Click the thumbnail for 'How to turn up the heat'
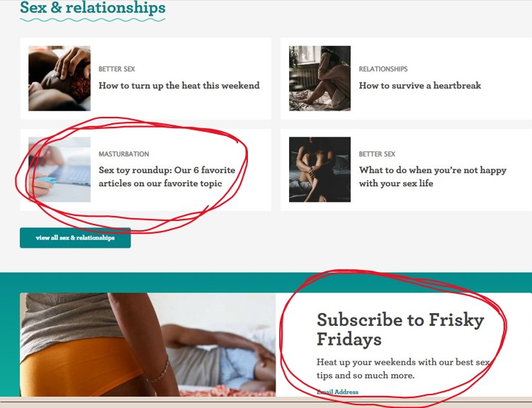The height and width of the screenshot is (408, 532). pyautogui.click(x=60, y=79)
